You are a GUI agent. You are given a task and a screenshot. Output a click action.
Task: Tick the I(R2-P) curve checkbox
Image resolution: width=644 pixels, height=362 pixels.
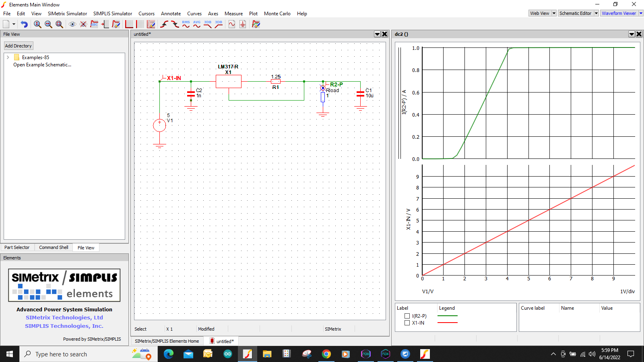(407, 316)
